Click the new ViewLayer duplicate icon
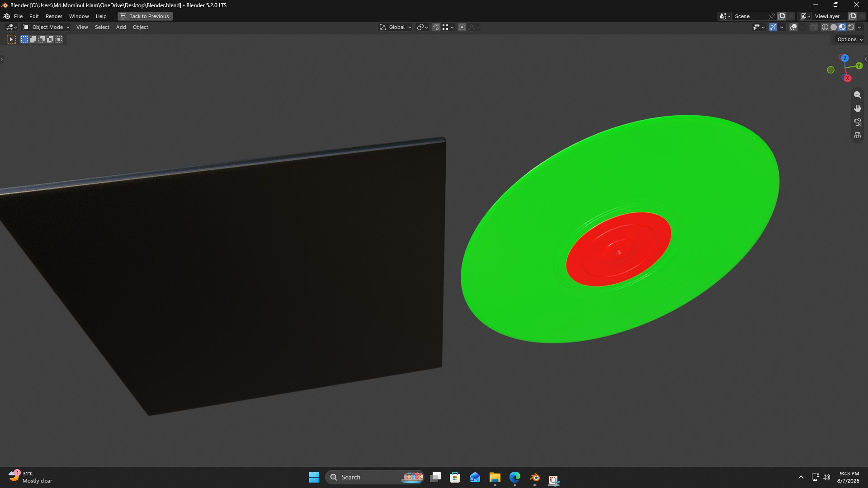The width and height of the screenshot is (868, 488). tap(853, 16)
